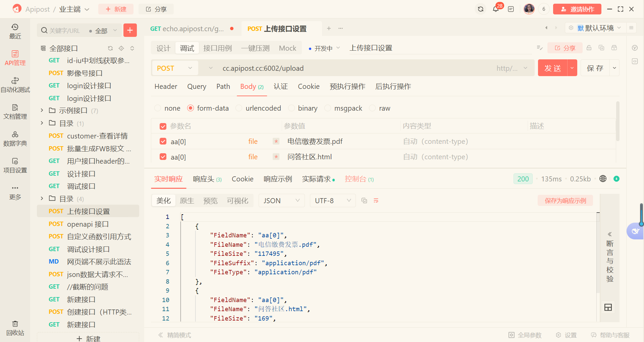Open Recent (最近) in sidebar
Screen dimensions: 644x342
[15, 31]
